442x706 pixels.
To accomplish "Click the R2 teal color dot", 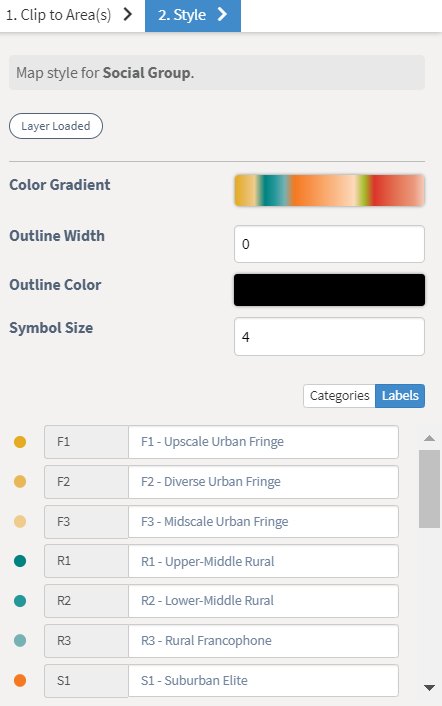I will [x=20, y=601].
